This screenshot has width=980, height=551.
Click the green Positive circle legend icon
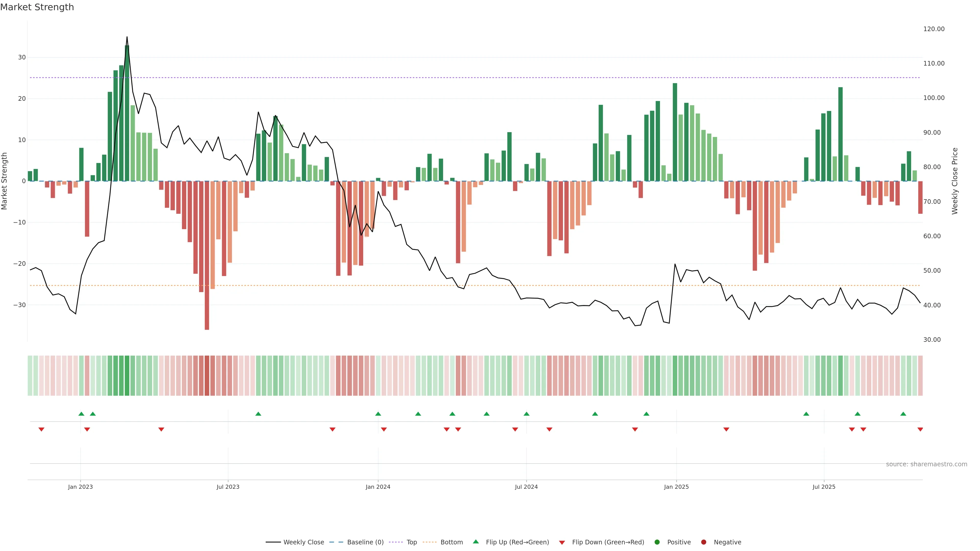click(657, 542)
